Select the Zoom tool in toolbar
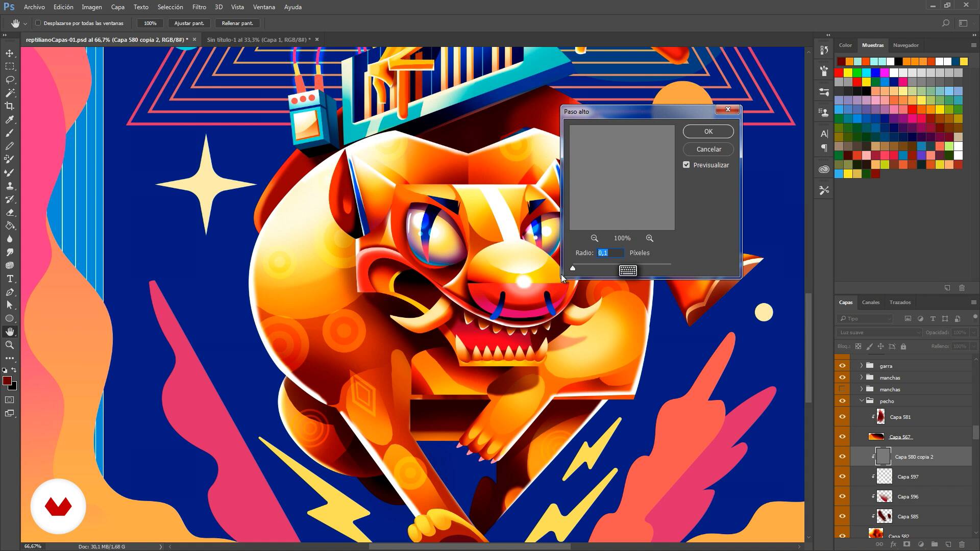 tap(10, 345)
